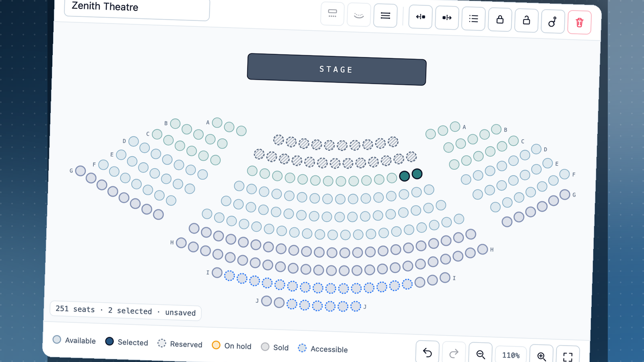Lock the selected seats with closed padlock
This screenshot has width=644, height=362.
tap(500, 20)
